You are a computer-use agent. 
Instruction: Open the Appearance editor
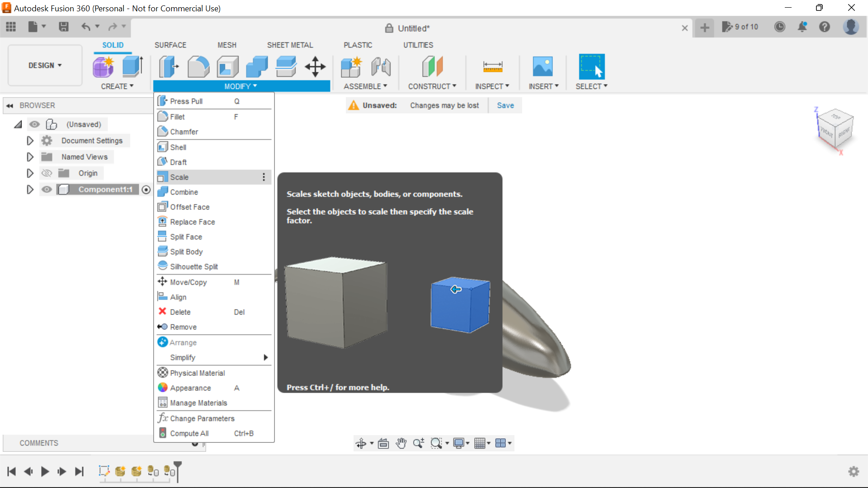point(190,388)
